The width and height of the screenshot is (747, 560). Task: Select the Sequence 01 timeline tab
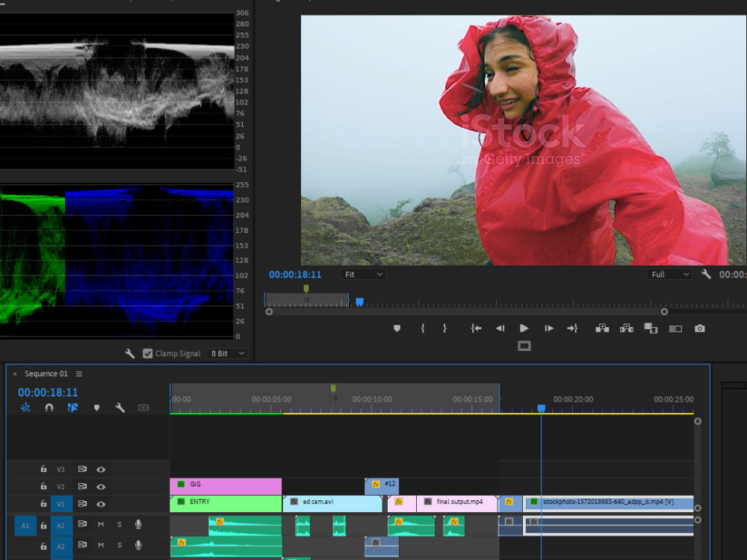tap(46, 374)
